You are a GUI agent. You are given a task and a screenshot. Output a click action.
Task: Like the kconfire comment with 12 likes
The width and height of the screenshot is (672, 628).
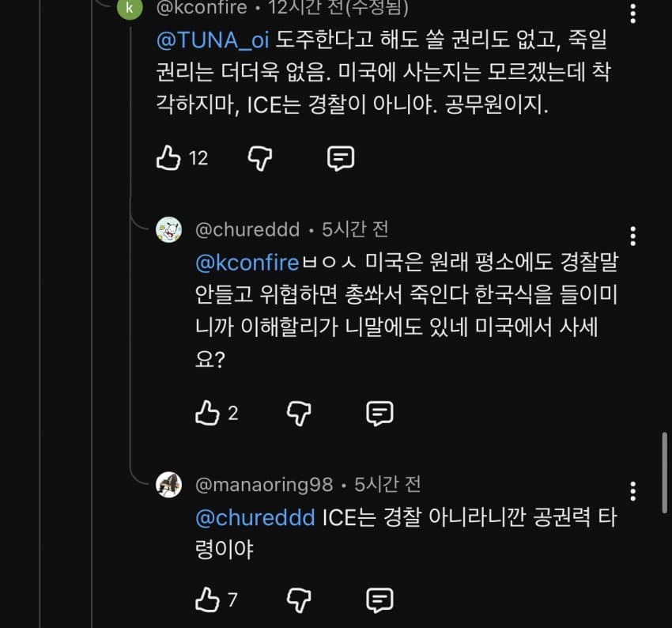pyautogui.click(x=168, y=158)
